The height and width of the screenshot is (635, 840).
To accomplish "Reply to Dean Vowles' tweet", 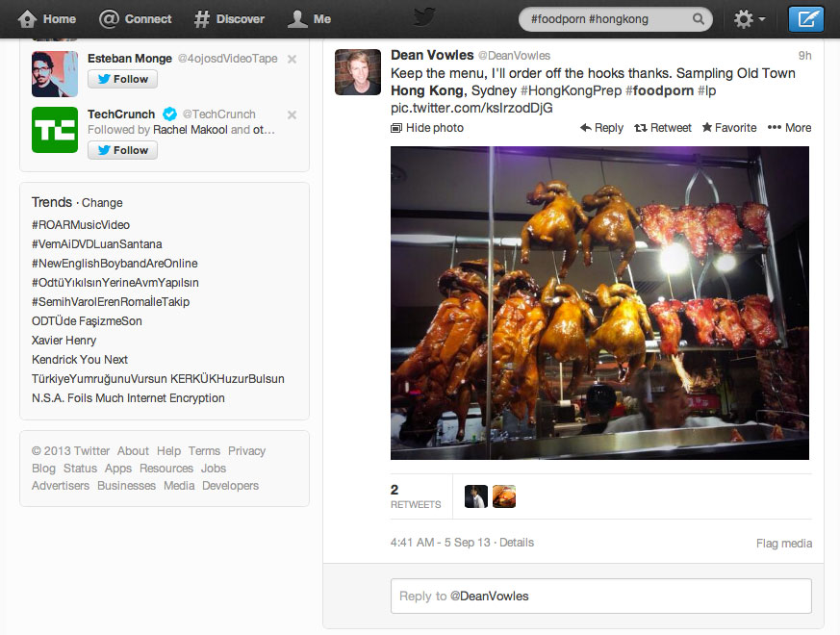I will pyautogui.click(x=601, y=128).
